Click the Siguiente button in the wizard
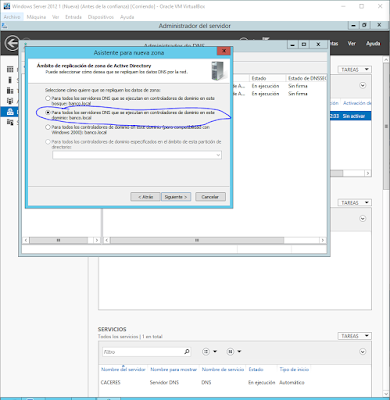This screenshot has height=400, width=390. [176, 197]
